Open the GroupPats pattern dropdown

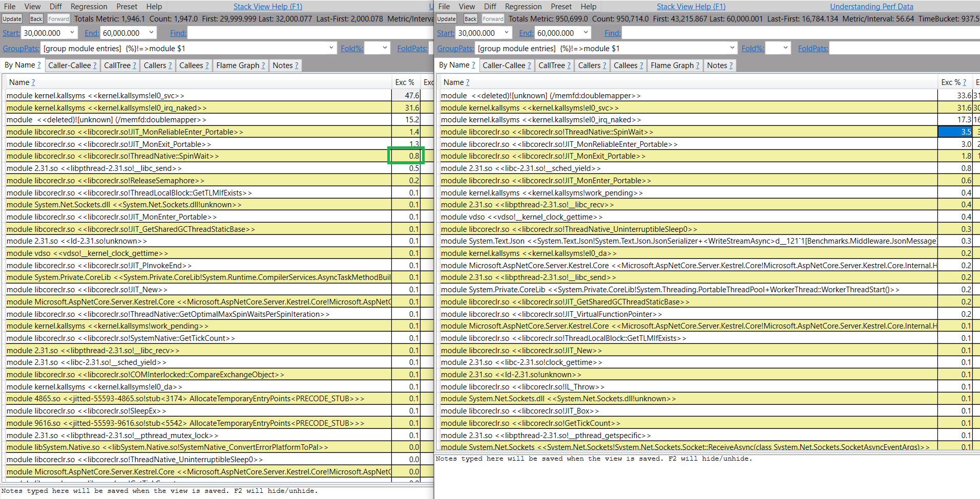point(331,48)
